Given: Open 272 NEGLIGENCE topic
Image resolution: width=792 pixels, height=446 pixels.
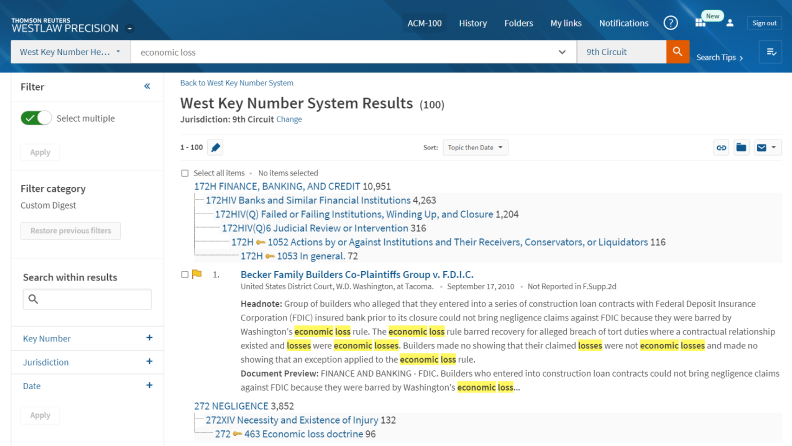Looking at the screenshot, I should (231, 406).
